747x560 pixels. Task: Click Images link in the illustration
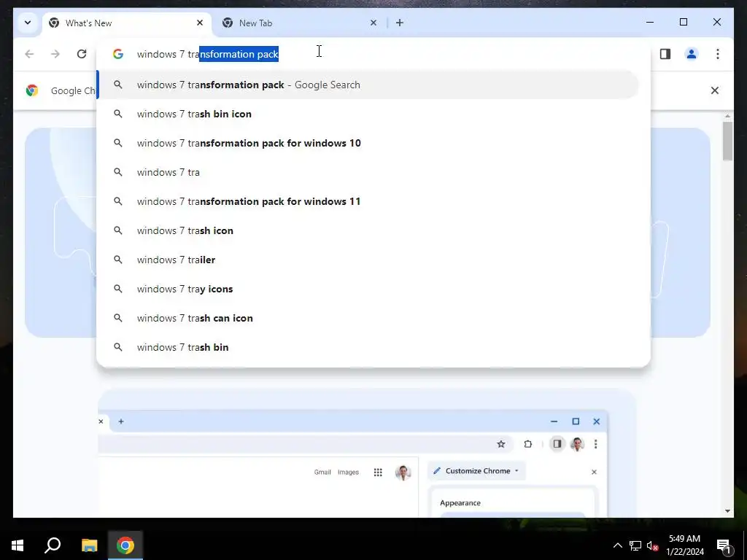tap(348, 472)
